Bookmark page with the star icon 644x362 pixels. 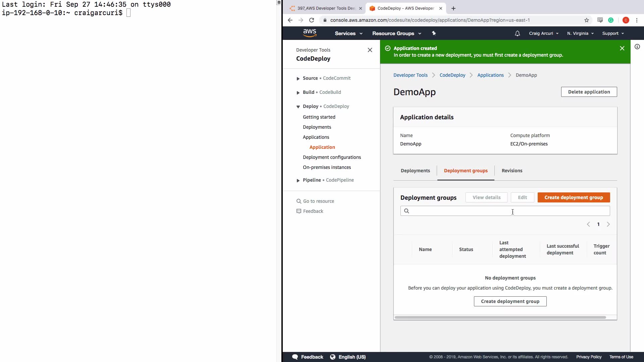point(586,20)
